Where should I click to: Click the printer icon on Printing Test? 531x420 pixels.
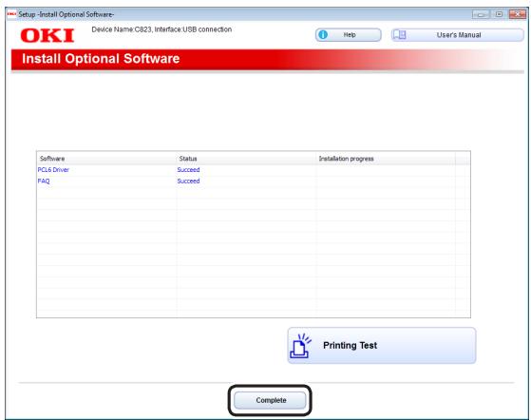click(x=300, y=346)
